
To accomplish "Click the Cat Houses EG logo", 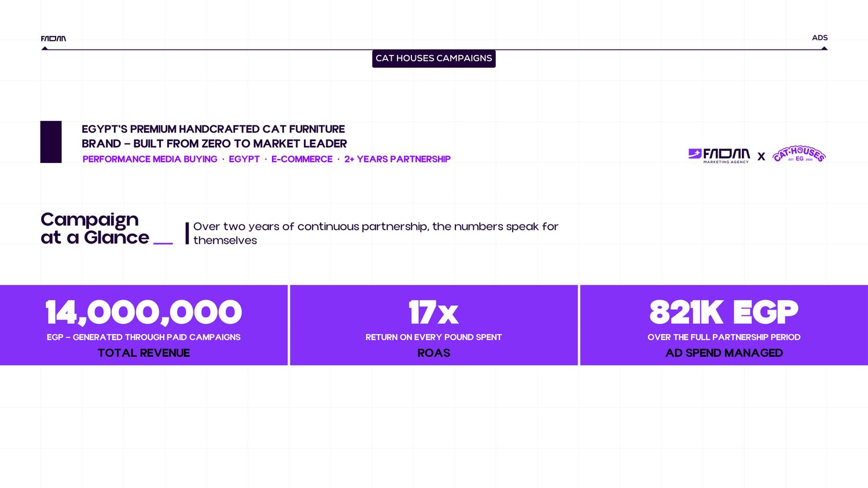I will point(799,154).
